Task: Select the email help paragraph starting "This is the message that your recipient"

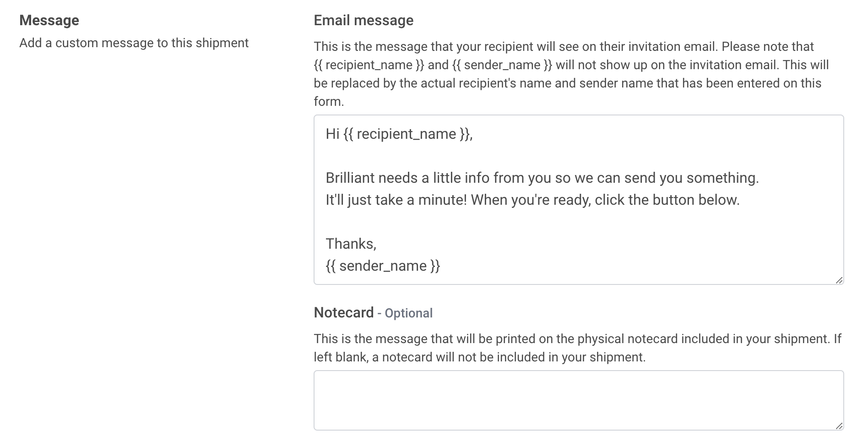Action: [x=571, y=74]
